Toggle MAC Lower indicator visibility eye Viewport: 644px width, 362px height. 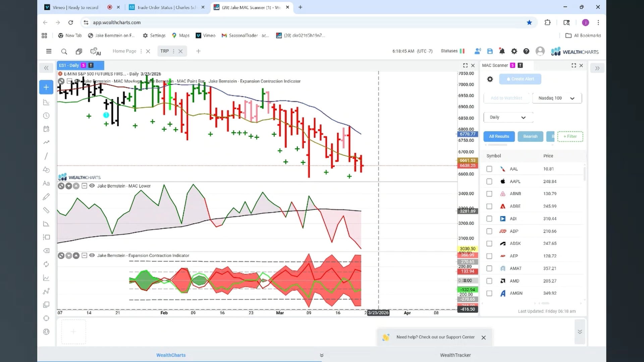click(92, 186)
